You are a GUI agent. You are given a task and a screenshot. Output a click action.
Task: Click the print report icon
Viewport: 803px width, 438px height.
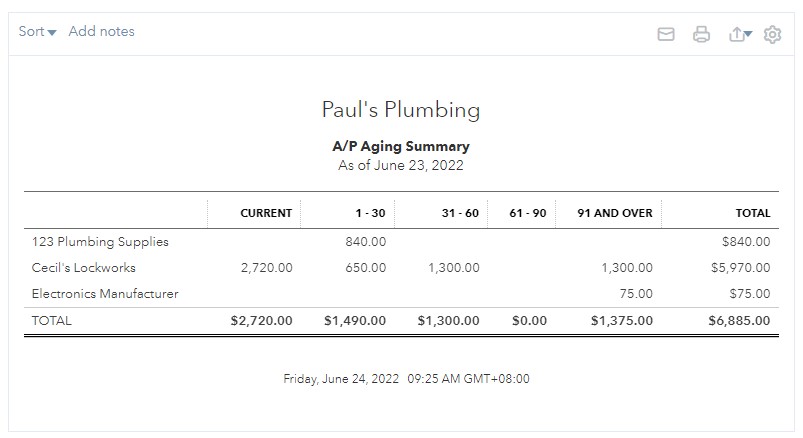(x=701, y=34)
